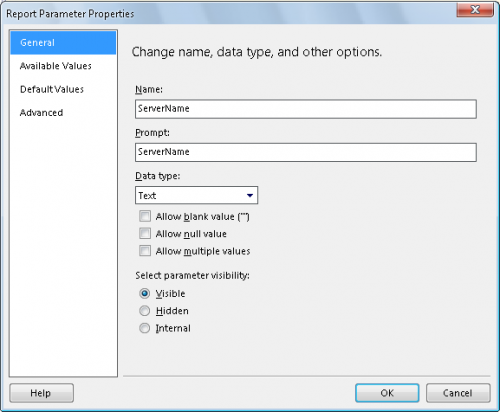The width and height of the screenshot is (500, 412).
Task: Confirm changes with the OK button
Action: click(387, 393)
